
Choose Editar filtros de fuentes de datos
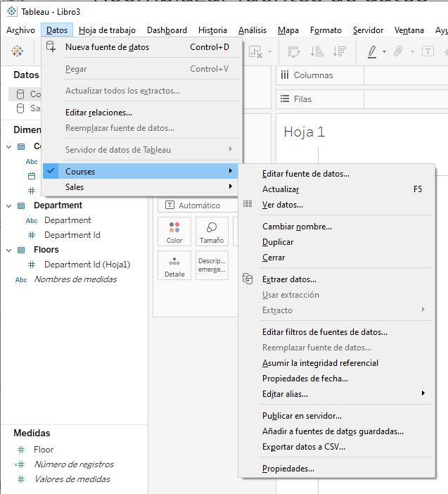[x=337, y=331]
